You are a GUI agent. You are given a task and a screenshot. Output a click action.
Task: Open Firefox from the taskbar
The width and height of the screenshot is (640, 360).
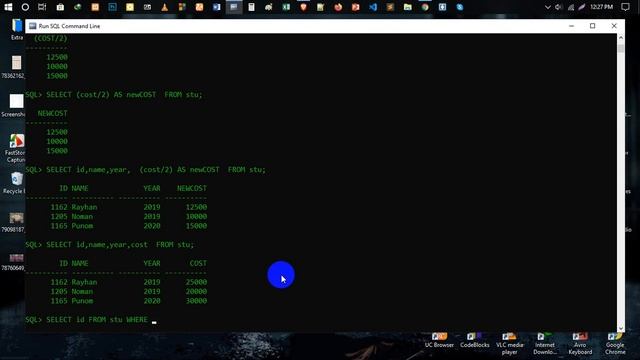338,7
